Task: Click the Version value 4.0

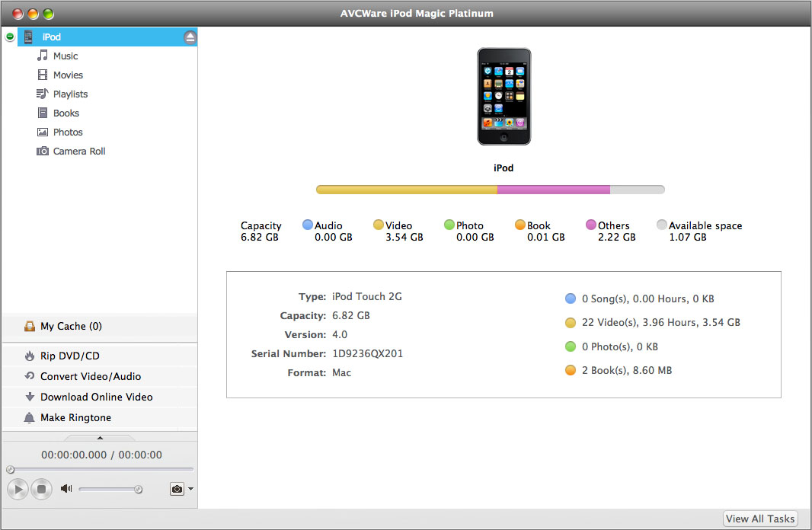Action: pos(340,335)
